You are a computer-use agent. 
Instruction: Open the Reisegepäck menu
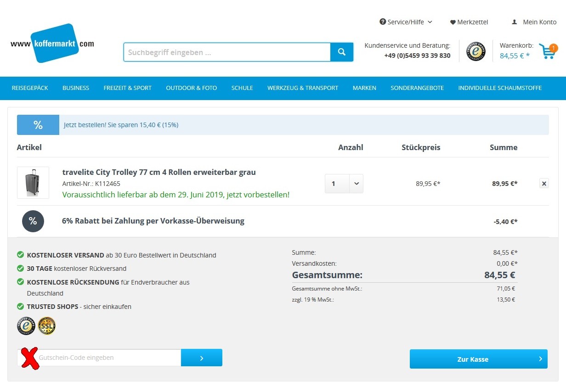click(30, 88)
